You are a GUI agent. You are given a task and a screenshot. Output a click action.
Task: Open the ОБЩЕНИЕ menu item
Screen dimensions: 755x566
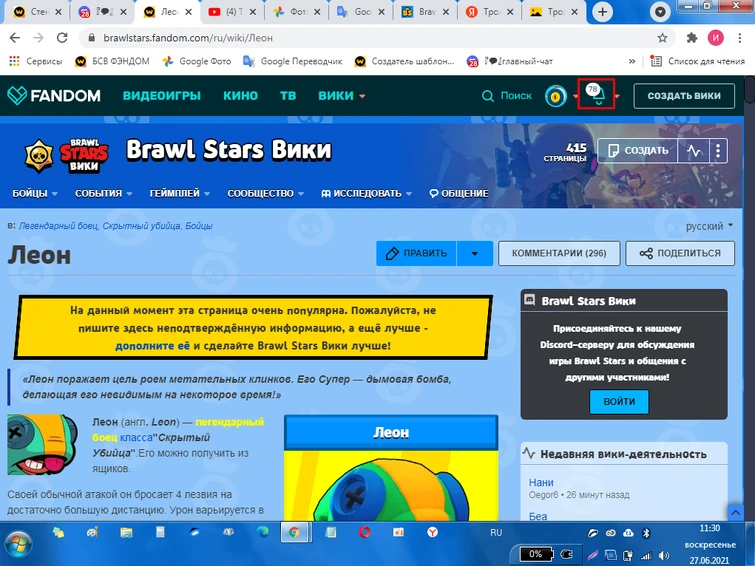[459, 193]
